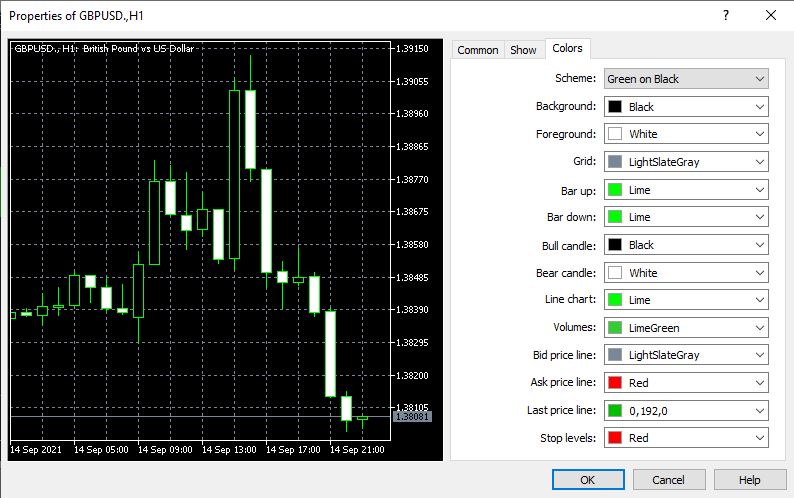
Task: Click the 1.38770 price axis label
Action: (412, 180)
